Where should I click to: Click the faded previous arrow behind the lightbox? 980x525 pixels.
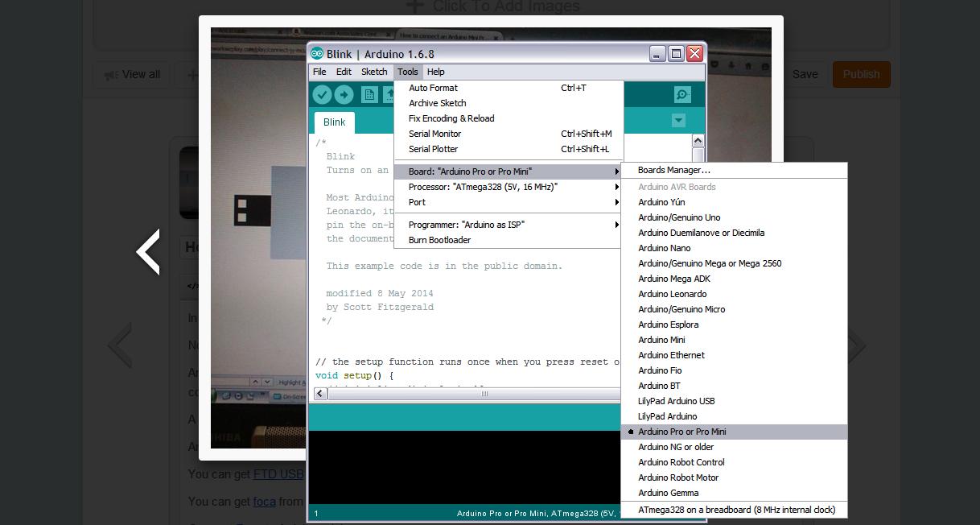[x=120, y=345]
